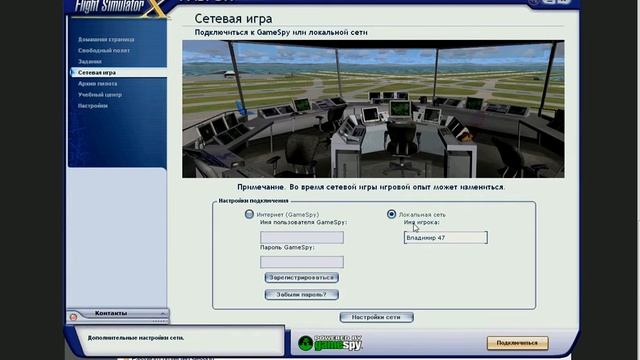Open Настройки in the sidebar
Image resolution: width=640 pixels, height=360 pixels.
[93, 106]
